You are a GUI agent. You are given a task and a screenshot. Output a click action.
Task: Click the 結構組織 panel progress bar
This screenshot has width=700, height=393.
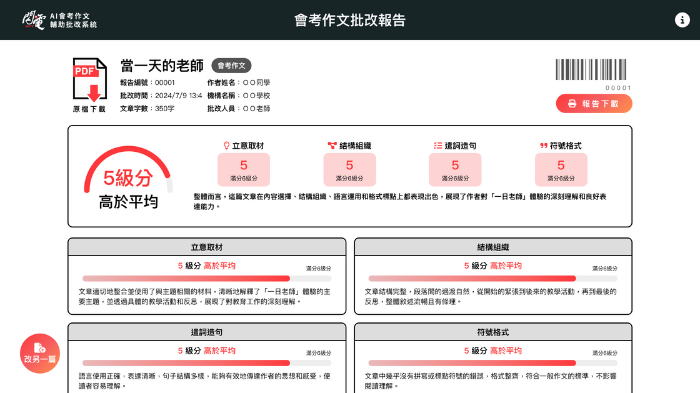tap(493, 279)
